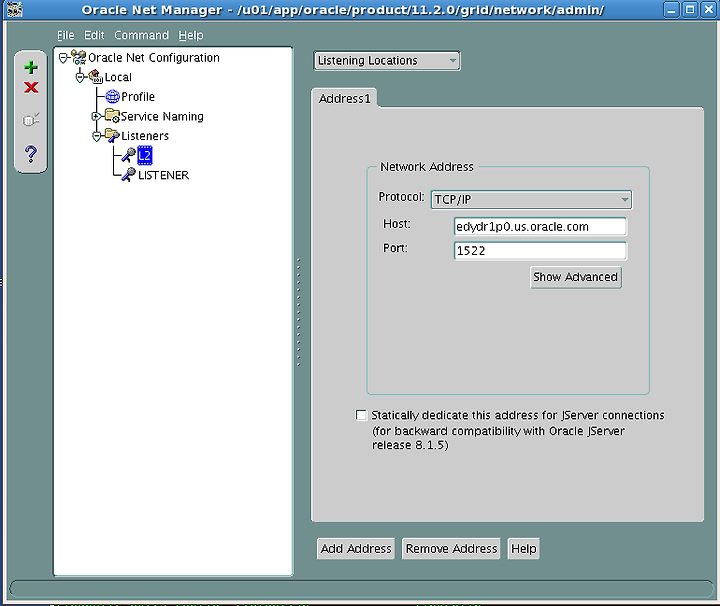The width and height of the screenshot is (720, 606).
Task: Click the blue question mark Help icon
Action: coord(31,154)
